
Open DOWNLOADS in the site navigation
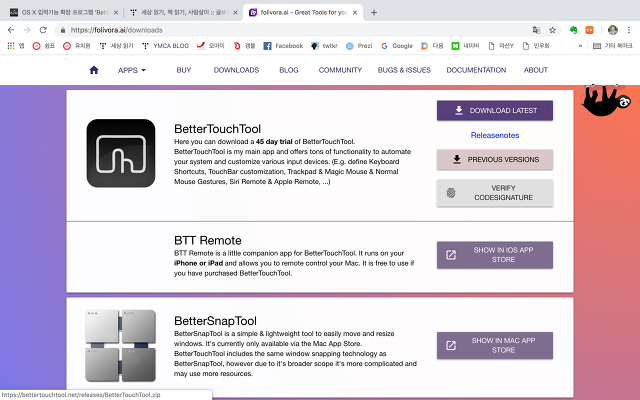(x=236, y=70)
